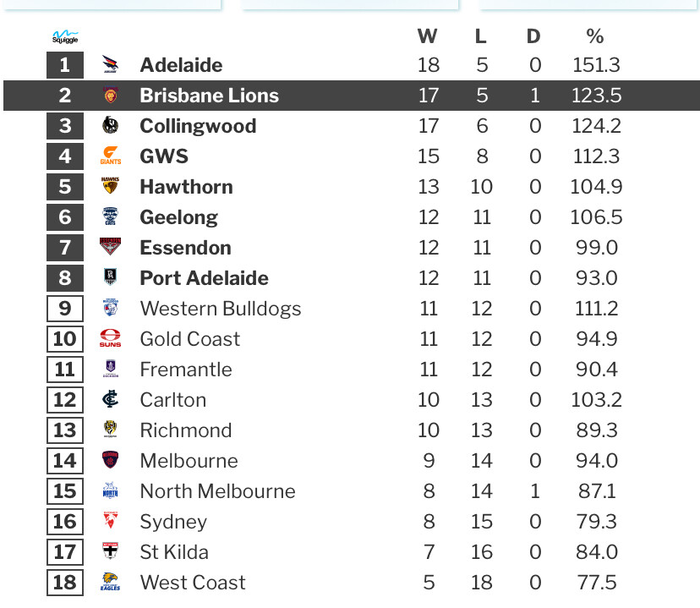The image size is (700, 608).
Task: Click the Richmond Tigers logo
Action: (110, 430)
